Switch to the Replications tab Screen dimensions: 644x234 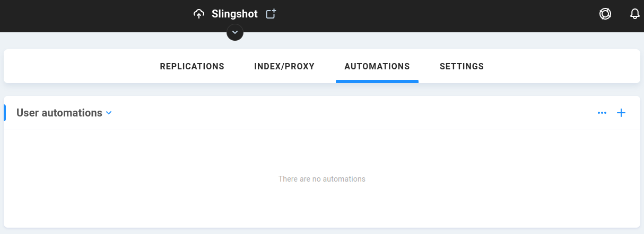click(192, 66)
